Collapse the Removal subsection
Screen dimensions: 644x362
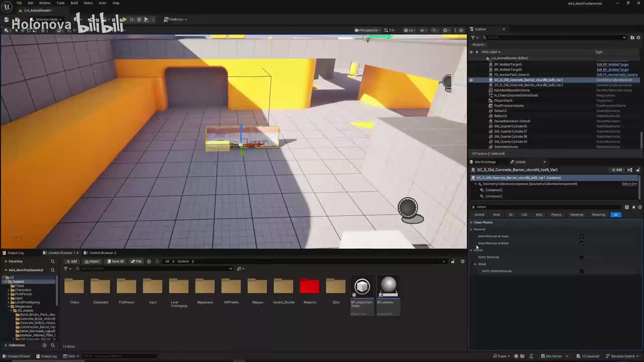(x=471, y=229)
